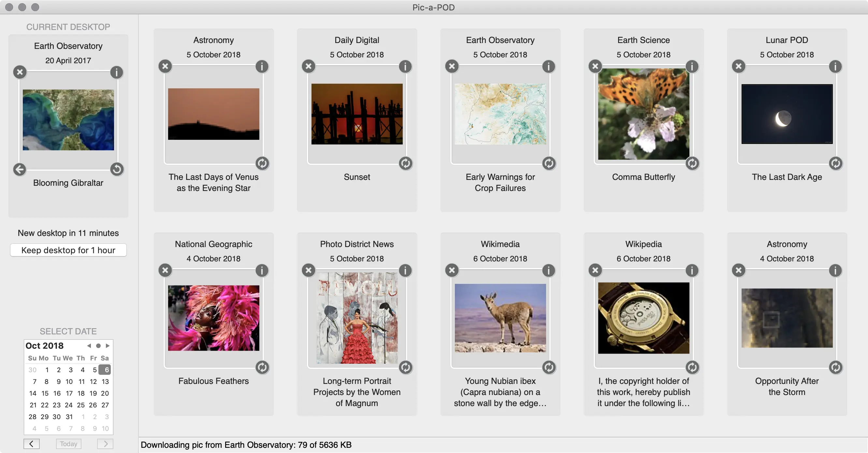Remove the Wikipedia watch picture card

[595, 270]
